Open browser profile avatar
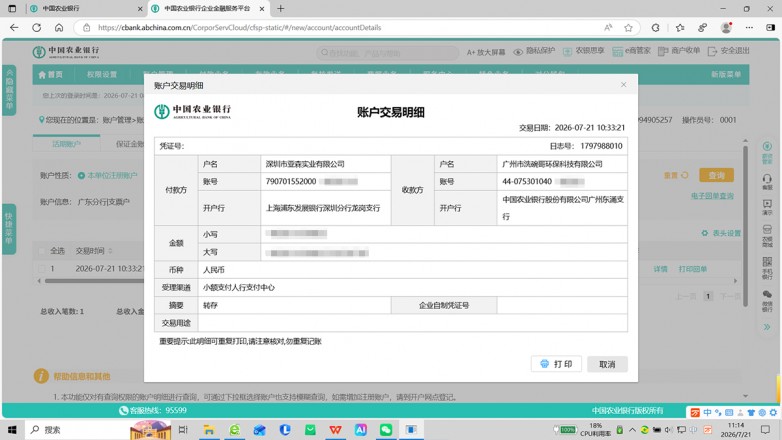The height and width of the screenshot is (440, 782). (726, 27)
